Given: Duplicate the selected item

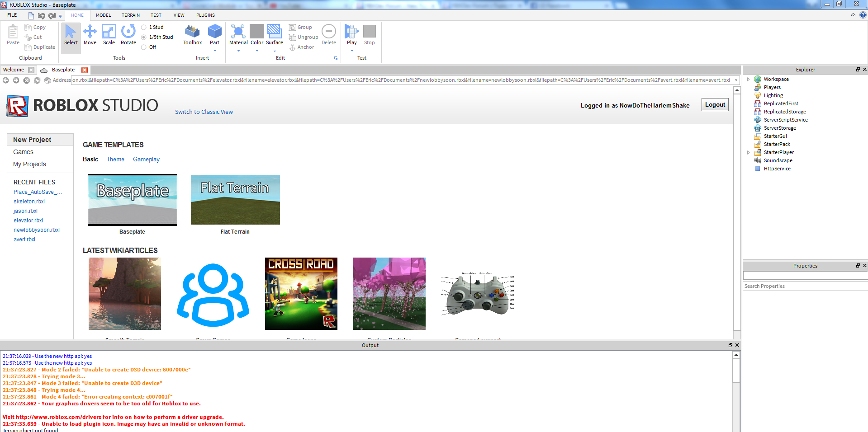Looking at the screenshot, I should tap(40, 47).
